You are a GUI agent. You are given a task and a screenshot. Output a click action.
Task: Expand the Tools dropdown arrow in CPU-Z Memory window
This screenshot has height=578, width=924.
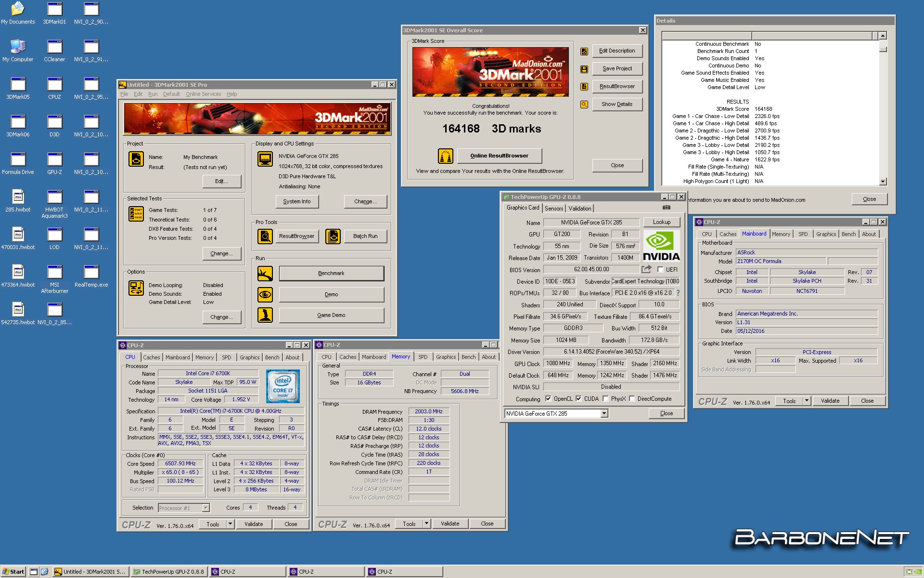426,524
